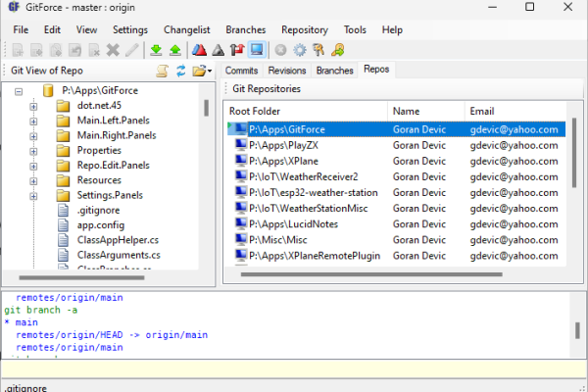Click the gray X delete toolbar icon
Viewport: 588px width, 392px height.
pos(113,50)
